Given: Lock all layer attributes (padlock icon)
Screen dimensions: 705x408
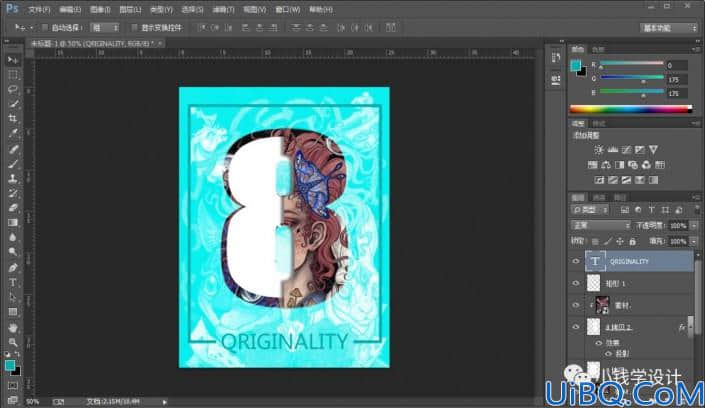Looking at the screenshot, I should [x=633, y=242].
